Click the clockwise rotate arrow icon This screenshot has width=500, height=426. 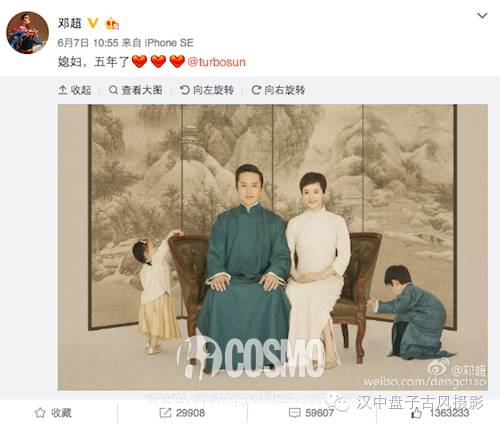pos(256,90)
